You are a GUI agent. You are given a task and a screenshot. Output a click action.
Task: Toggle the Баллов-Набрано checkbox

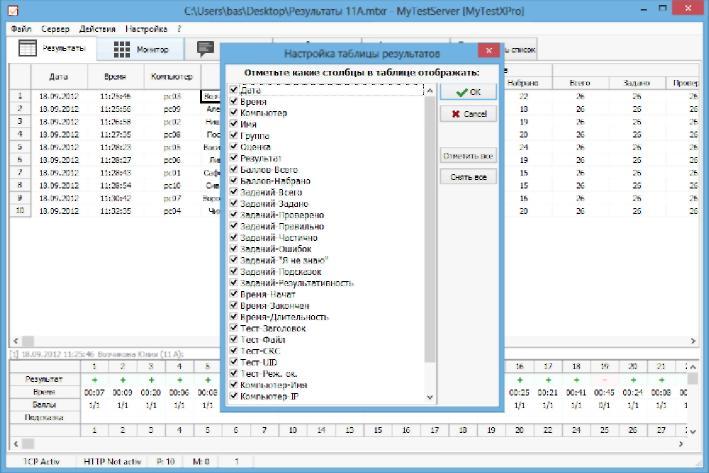click(x=233, y=180)
